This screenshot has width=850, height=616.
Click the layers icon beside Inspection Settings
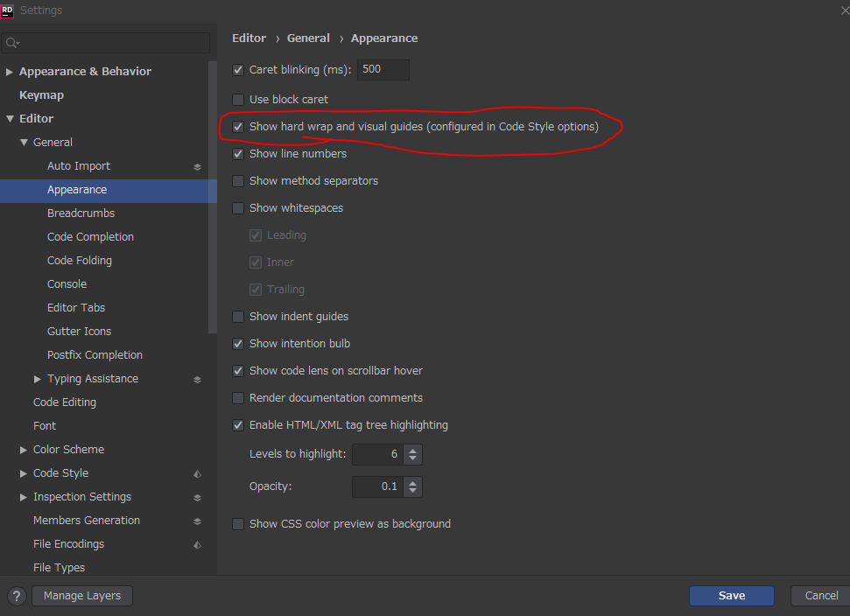(197, 497)
